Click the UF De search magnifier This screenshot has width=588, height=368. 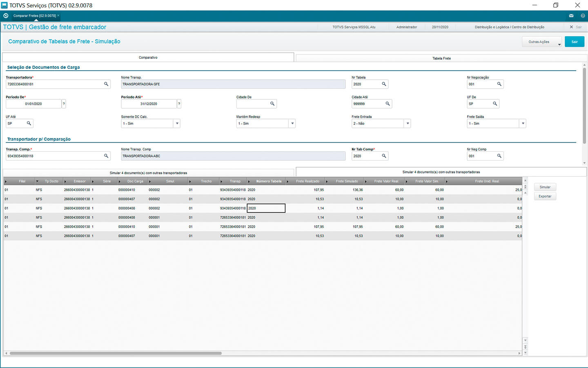pos(495,104)
